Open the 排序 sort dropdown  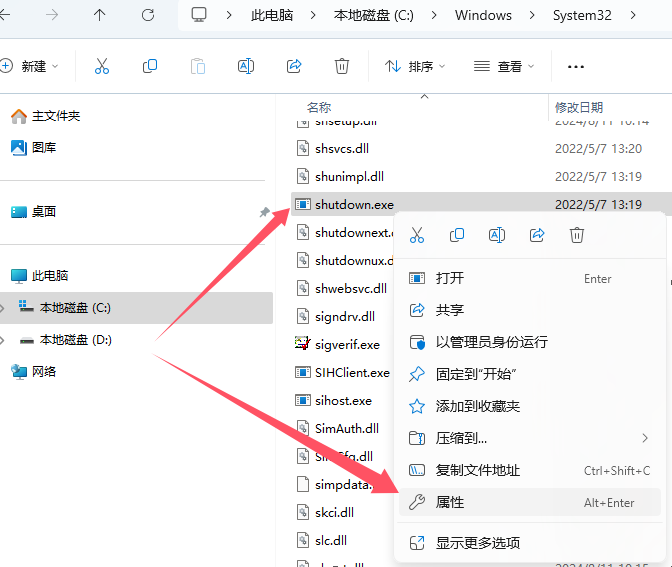[415, 66]
